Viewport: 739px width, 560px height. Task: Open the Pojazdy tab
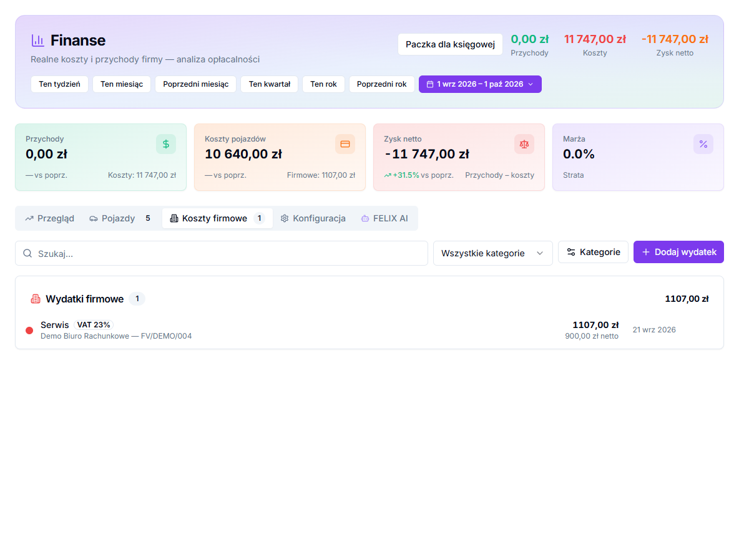[120, 218]
